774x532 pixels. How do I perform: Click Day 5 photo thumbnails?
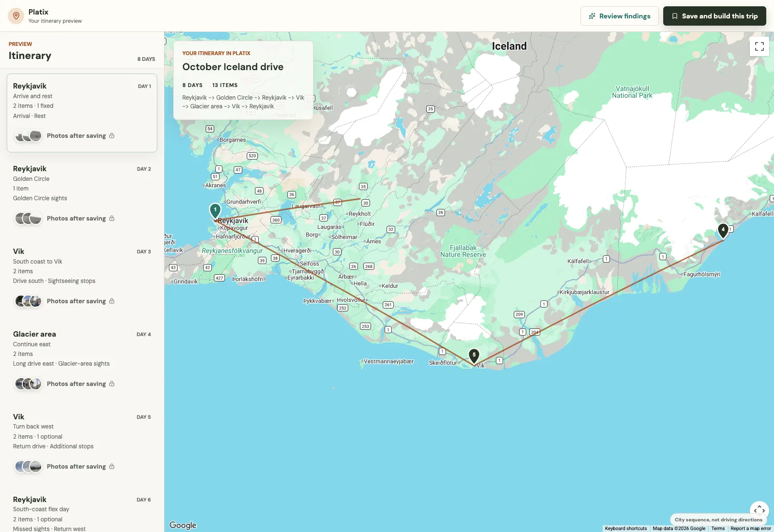point(28,466)
